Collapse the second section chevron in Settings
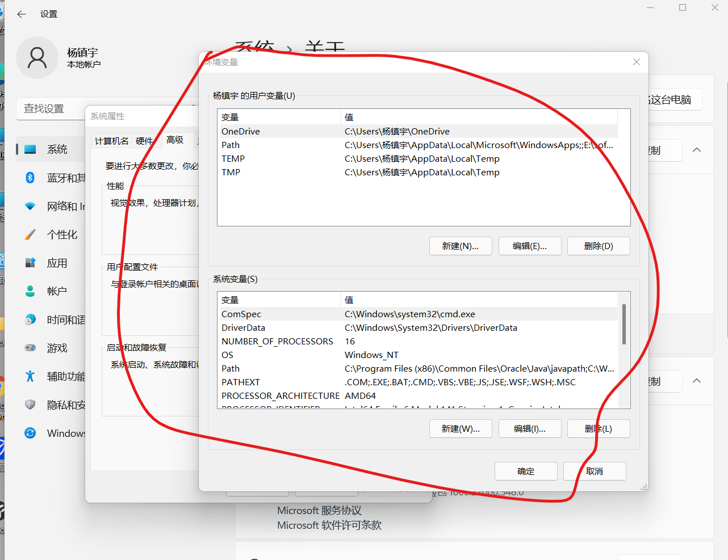Screen dimensions: 728x560 click(697, 381)
